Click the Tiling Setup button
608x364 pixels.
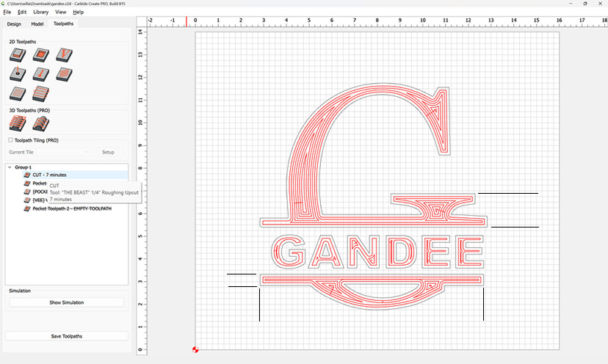click(x=108, y=152)
